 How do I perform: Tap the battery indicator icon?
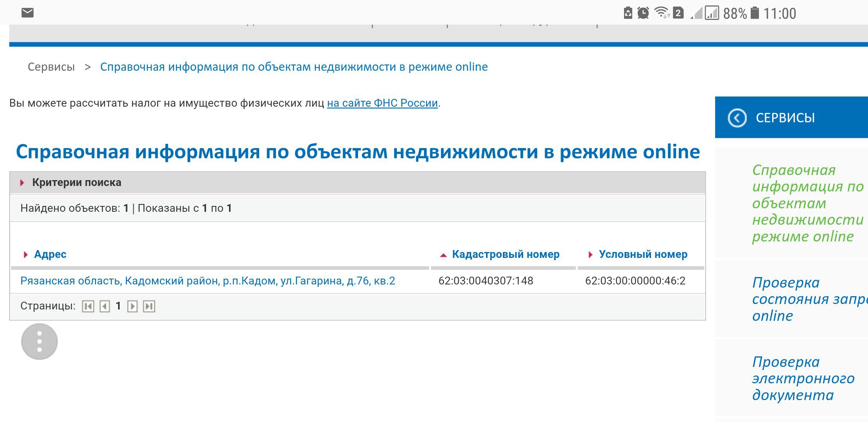755,13
